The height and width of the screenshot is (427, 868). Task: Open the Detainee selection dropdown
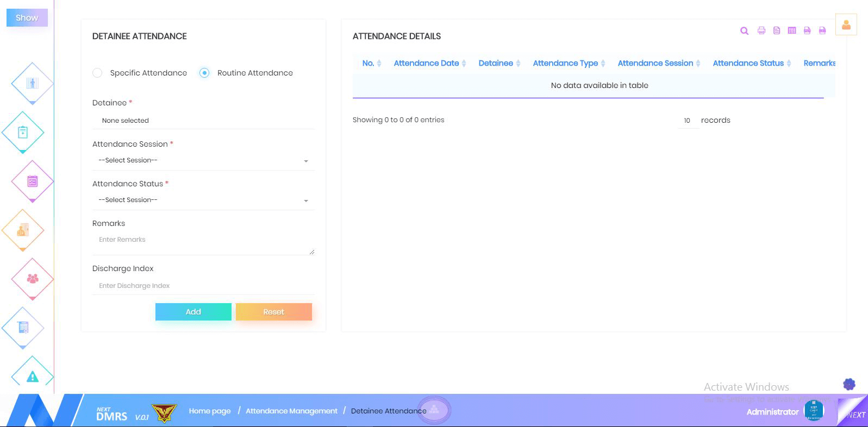(203, 121)
